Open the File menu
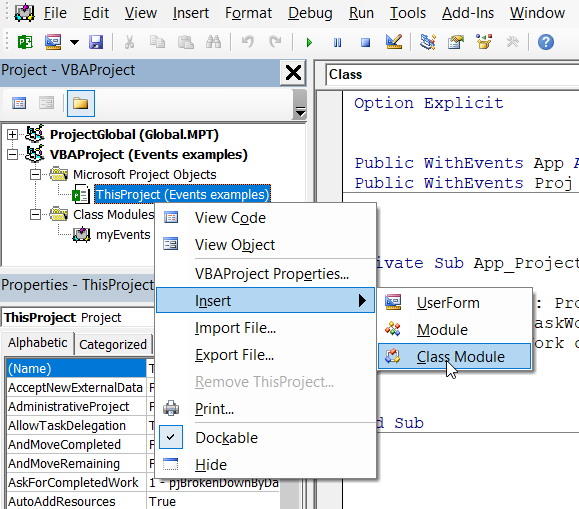 (55, 13)
